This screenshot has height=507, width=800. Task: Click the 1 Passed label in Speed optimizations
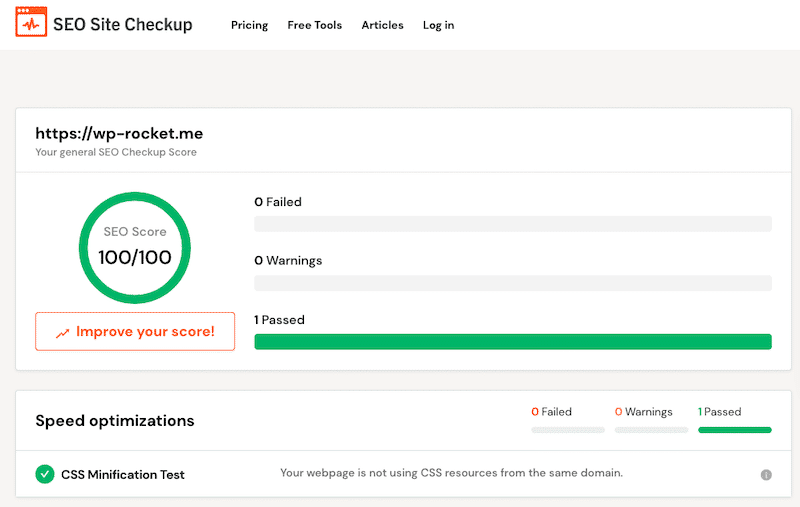(x=719, y=412)
